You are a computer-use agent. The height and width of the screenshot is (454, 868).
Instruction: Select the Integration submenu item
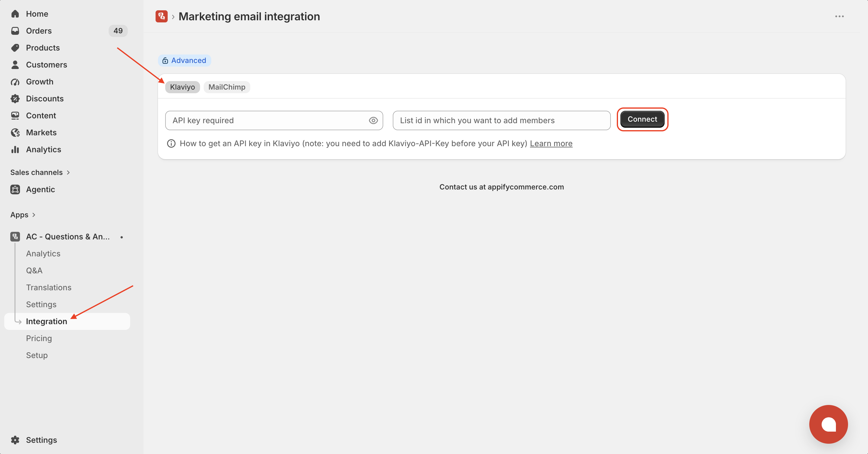tap(67, 321)
